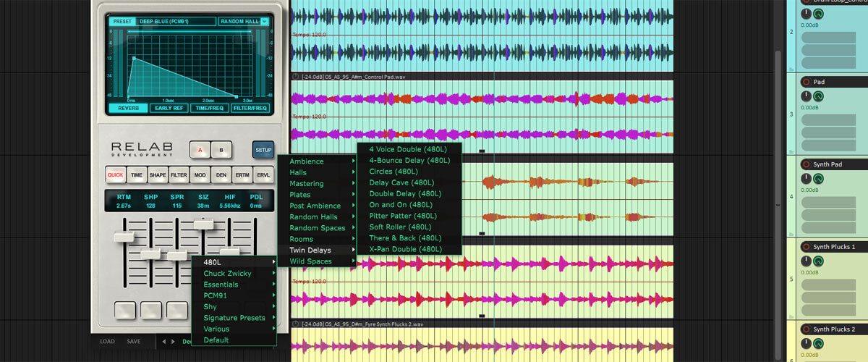Click the Drum Loop track green knob
Viewport: 868px width, 362px height.
click(x=818, y=13)
